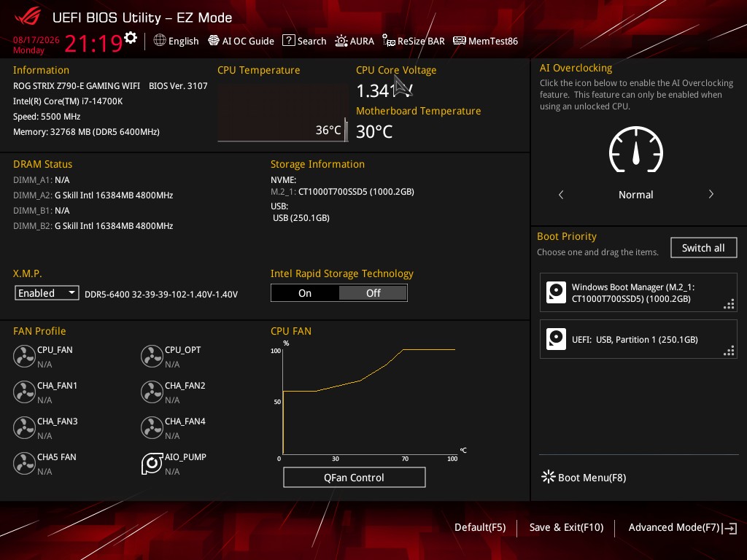Click the AURA light bulb icon

tap(341, 41)
